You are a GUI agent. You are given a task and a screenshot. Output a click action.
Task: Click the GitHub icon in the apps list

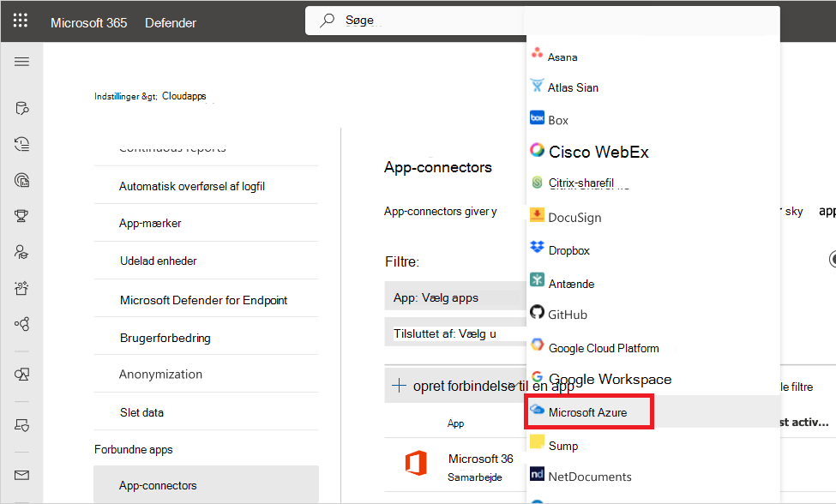coord(538,314)
